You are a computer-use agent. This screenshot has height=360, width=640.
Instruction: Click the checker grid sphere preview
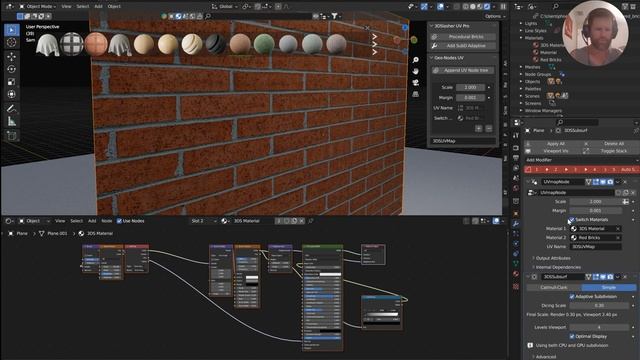coord(72,44)
